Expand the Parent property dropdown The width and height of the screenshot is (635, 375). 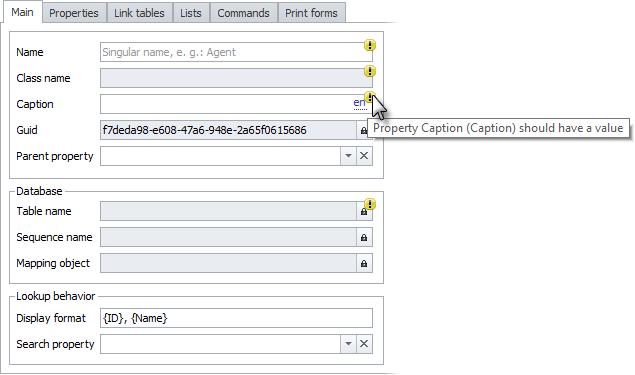click(348, 156)
